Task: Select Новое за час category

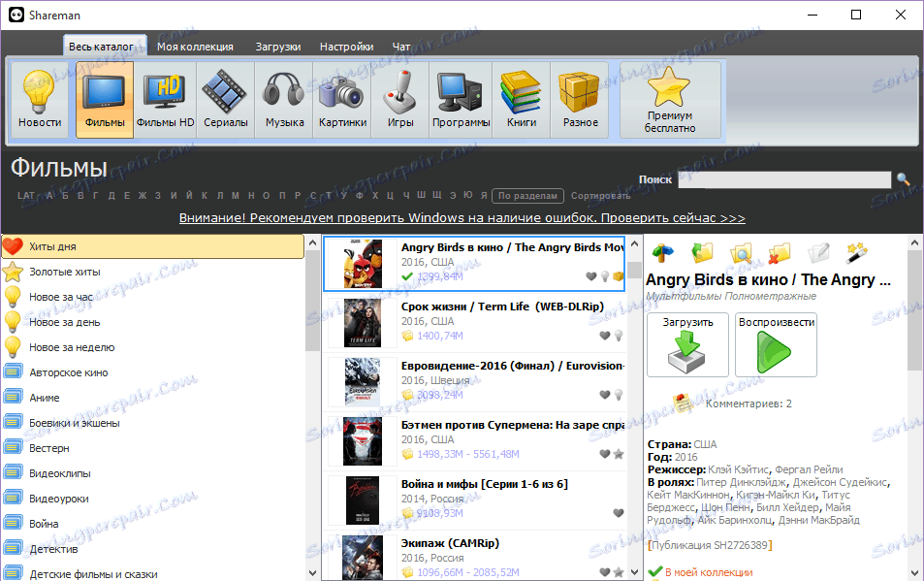Action: 152,297
